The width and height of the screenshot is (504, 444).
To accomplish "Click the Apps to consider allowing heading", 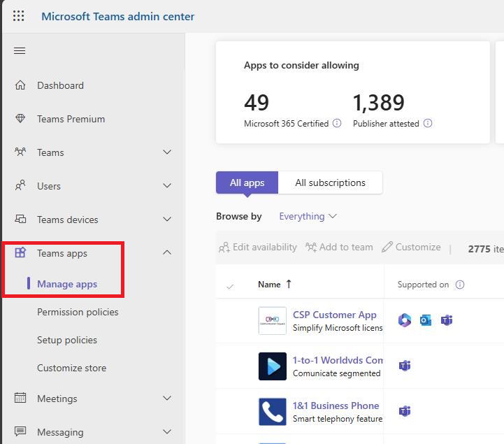I will click(301, 65).
